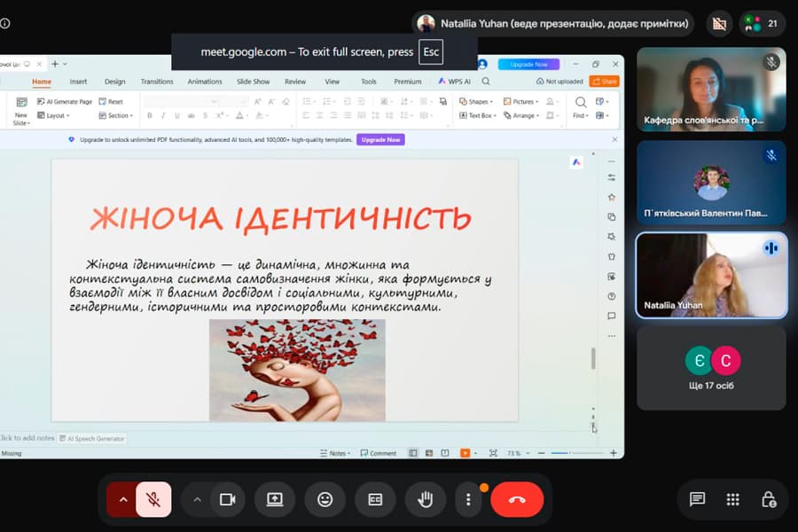Open the in-call chat panel
The height and width of the screenshot is (532, 798).
(x=697, y=499)
